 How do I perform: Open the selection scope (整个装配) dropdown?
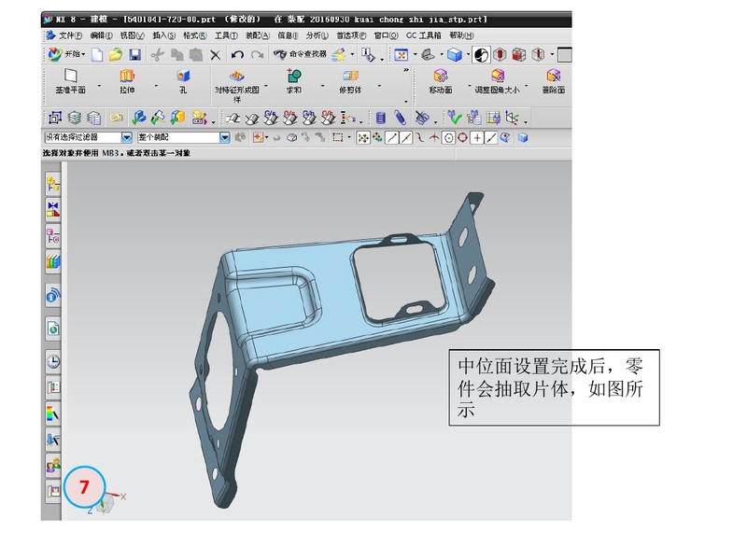224,137
